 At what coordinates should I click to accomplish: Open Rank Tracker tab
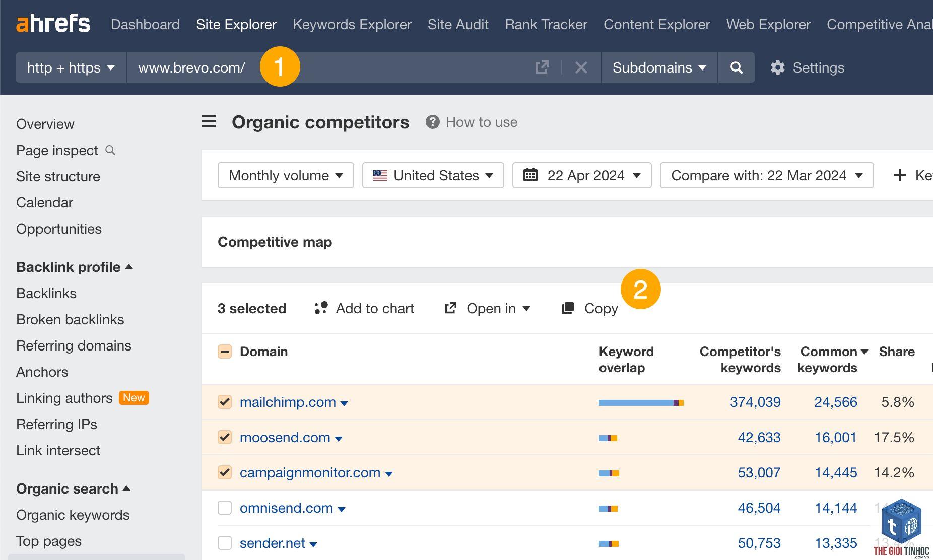[x=546, y=24]
